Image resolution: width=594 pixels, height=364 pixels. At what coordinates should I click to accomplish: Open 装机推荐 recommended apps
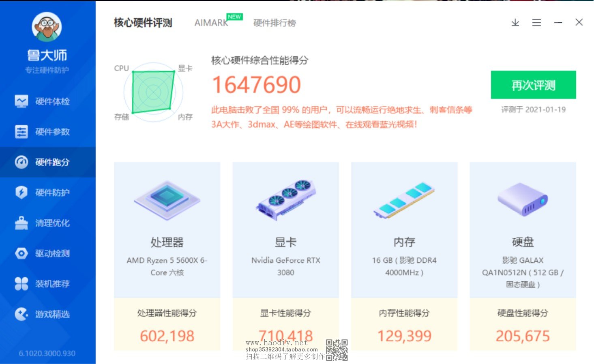[47, 284]
